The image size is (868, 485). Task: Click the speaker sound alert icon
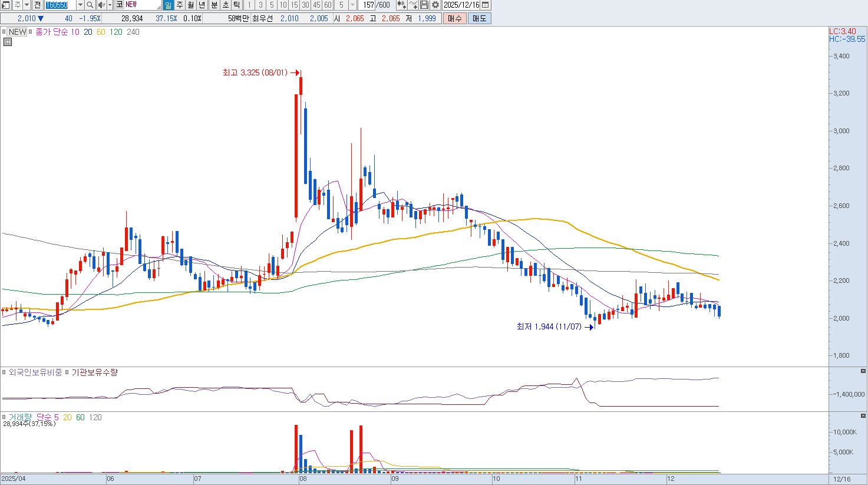pyautogui.click(x=101, y=5)
